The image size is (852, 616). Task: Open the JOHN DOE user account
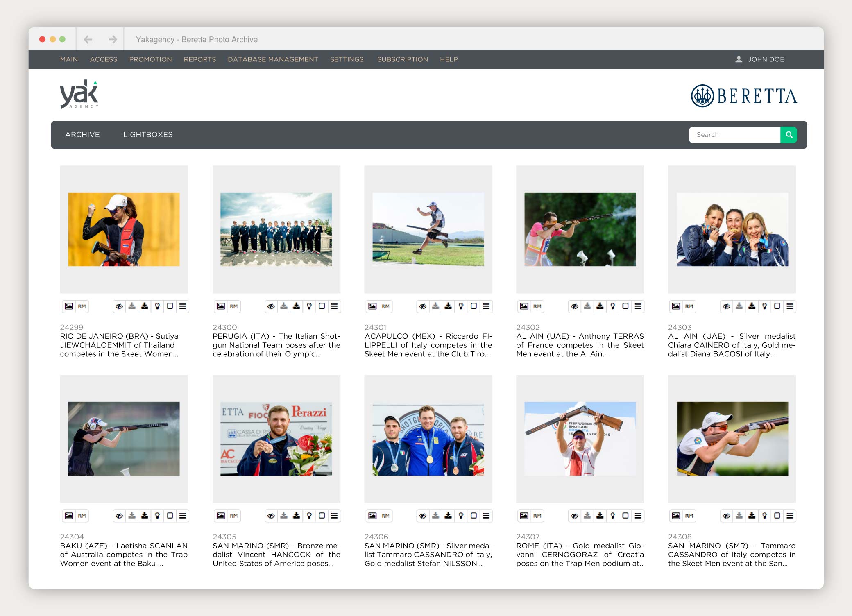tap(760, 59)
